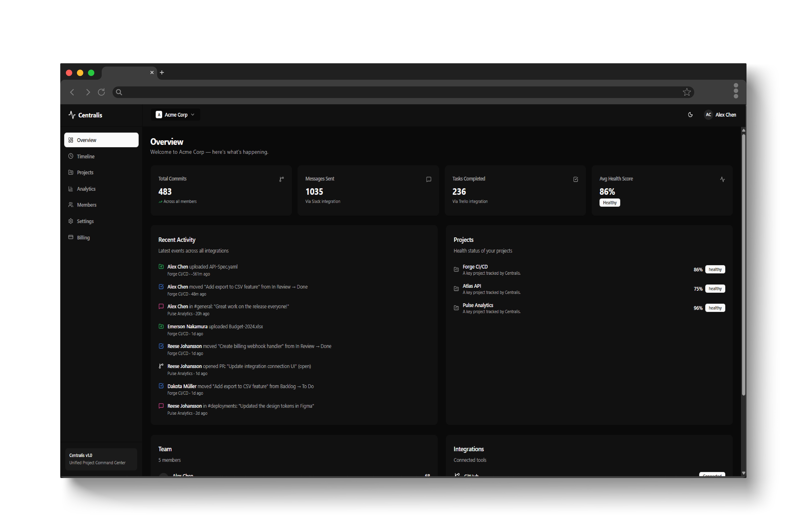Click the Team section heading
The width and height of the screenshot is (806, 532).
(165, 449)
